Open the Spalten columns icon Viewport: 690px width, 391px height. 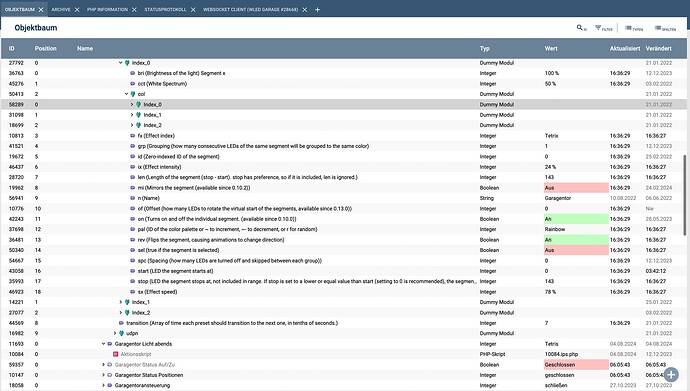pos(665,28)
